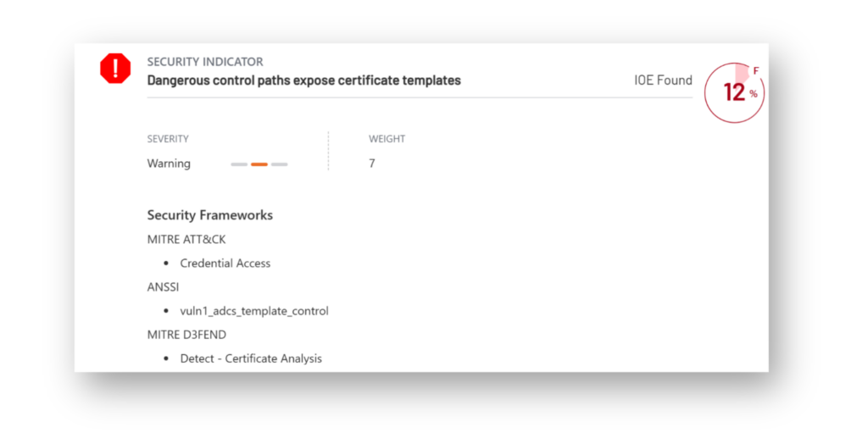This screenshot has width=868, height=444.
Task: Open the vuln1_adcs_template_control entry
Action: (x=254, y=311)
